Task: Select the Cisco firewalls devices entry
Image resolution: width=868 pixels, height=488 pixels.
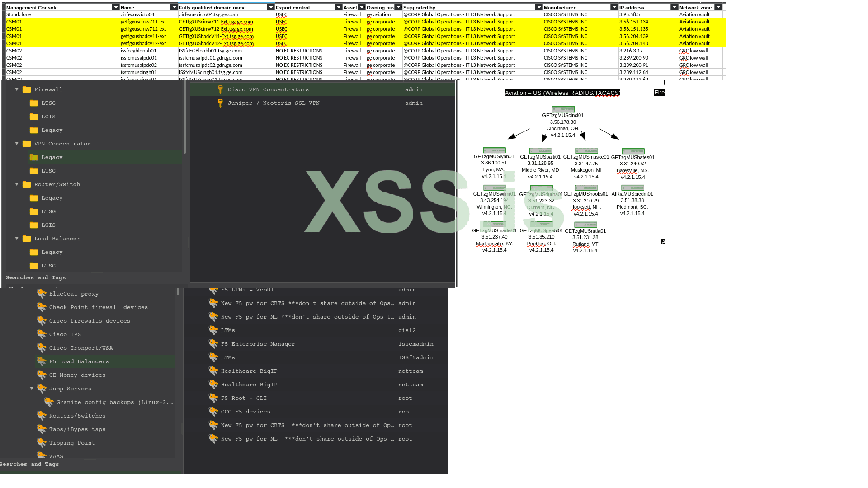Action: click(x=90, y=321)
